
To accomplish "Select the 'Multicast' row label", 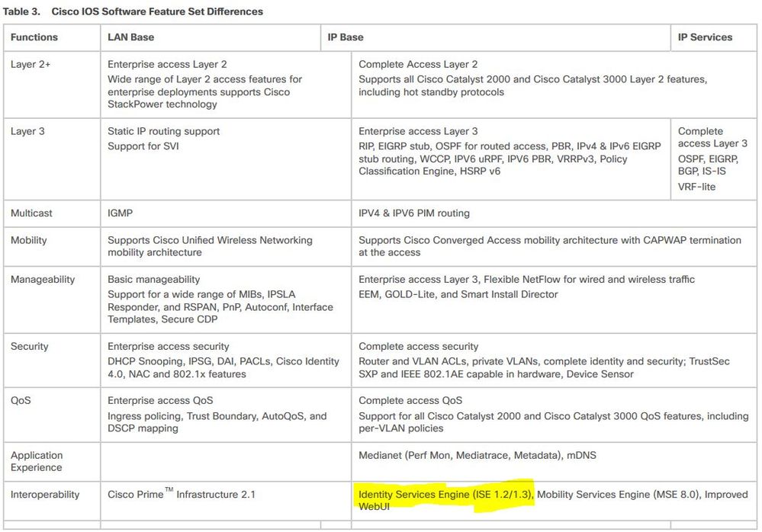I will 31,213.
